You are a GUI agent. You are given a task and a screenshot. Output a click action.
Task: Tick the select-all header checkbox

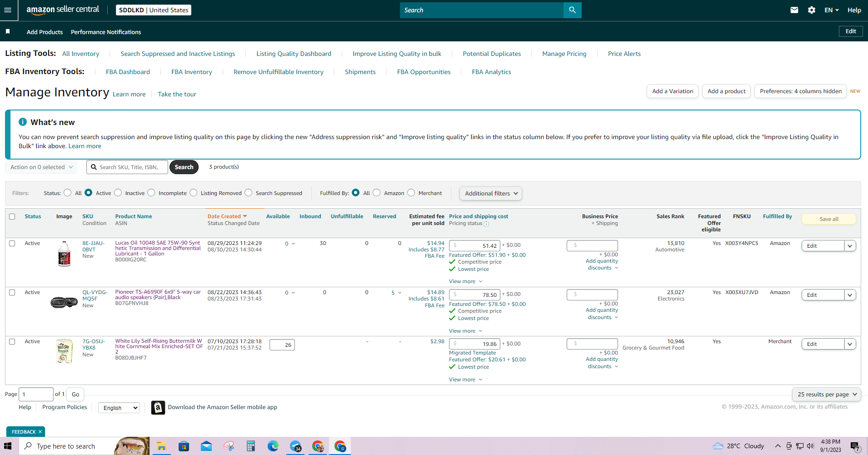(x=12, y=216)
